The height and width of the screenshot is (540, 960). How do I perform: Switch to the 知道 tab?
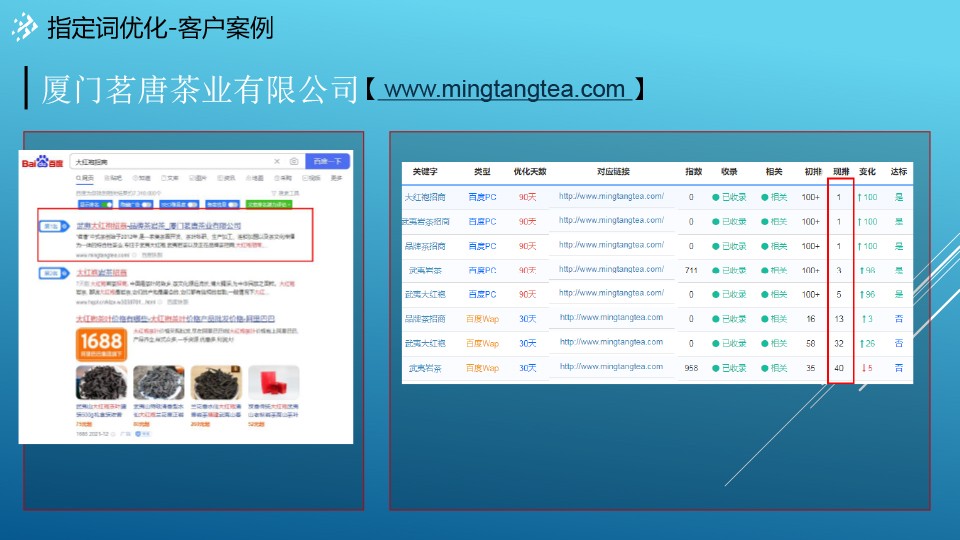click(141, 178)
